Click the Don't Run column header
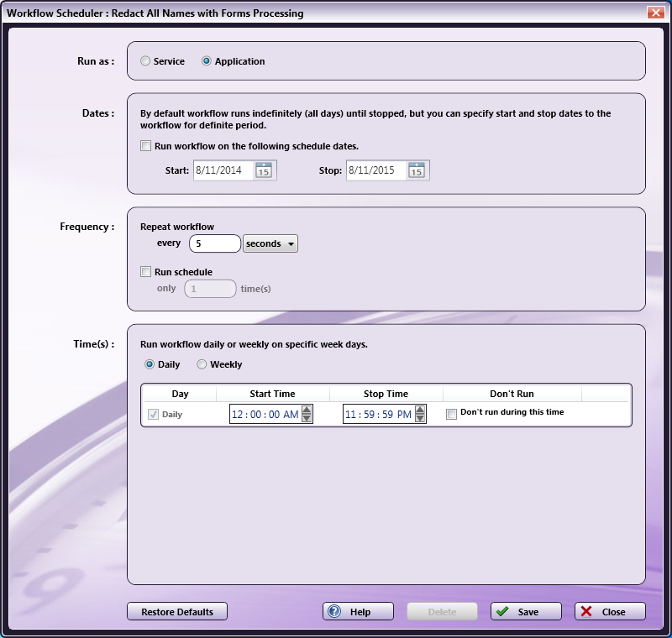Image resolution: width=672 pixels, height=638 pixels. [x=512, y=394]
